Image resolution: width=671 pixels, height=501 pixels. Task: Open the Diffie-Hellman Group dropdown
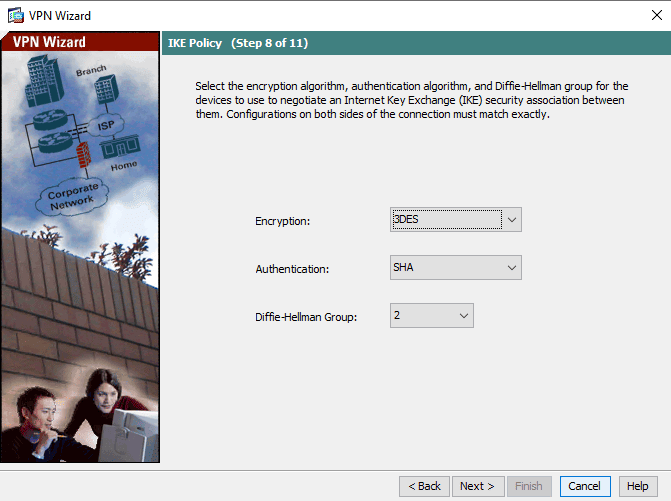coord(431,315)
